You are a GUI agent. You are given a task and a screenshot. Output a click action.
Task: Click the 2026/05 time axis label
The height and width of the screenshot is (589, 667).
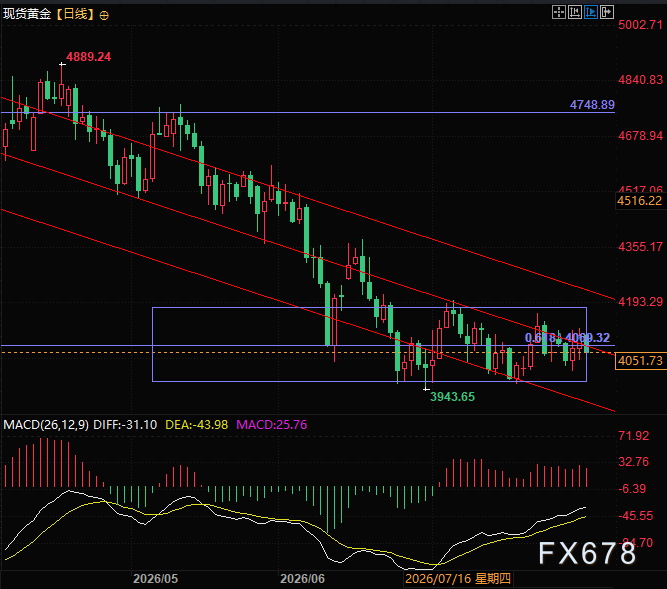pos(155,578)
